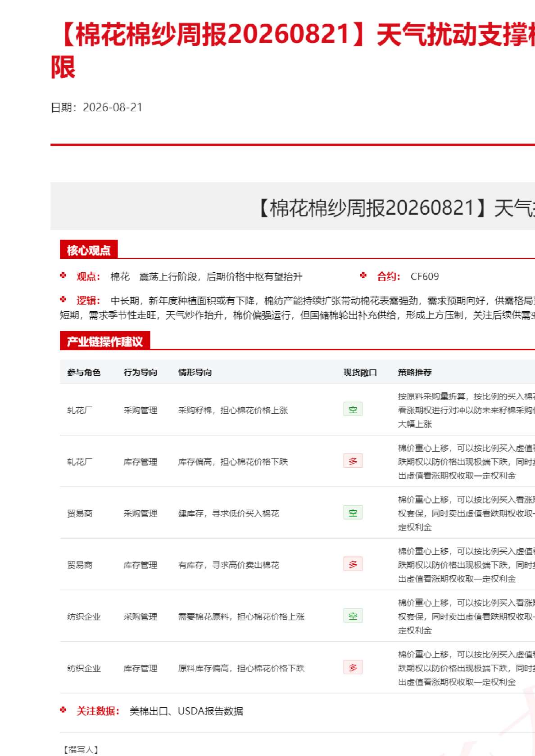
Task: Click the 策略推荐 column header
Action: (415, 372)
